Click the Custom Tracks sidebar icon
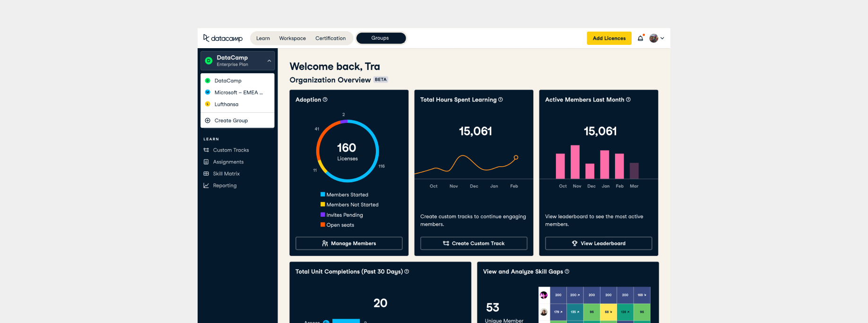 click(x=206, y=150)
